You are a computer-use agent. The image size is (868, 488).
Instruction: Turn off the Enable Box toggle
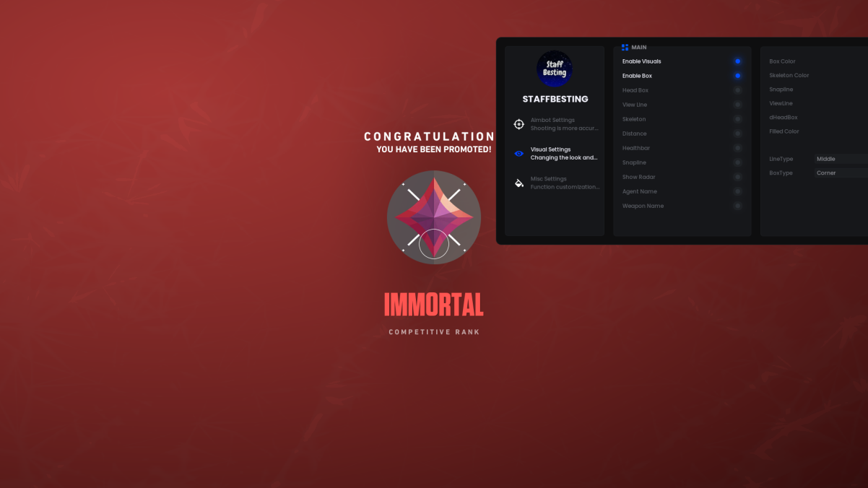click(x=737, y=76)
